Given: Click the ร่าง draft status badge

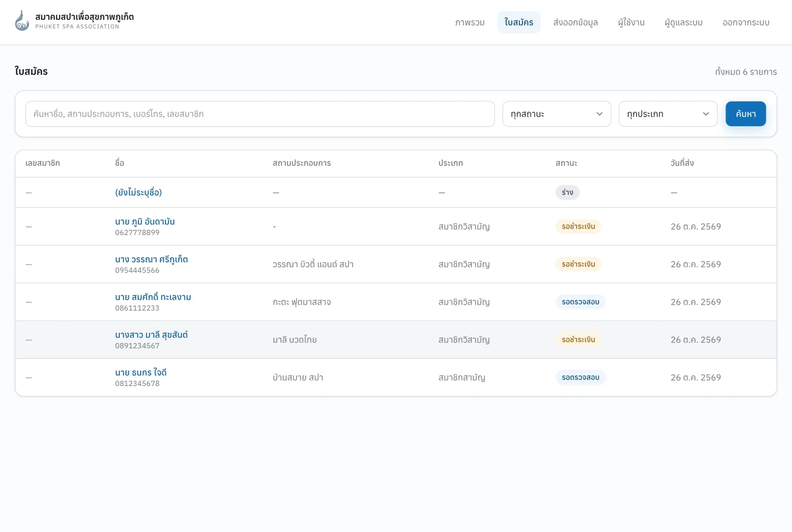Looking at the screenshot, I should [x=567, y=193].
